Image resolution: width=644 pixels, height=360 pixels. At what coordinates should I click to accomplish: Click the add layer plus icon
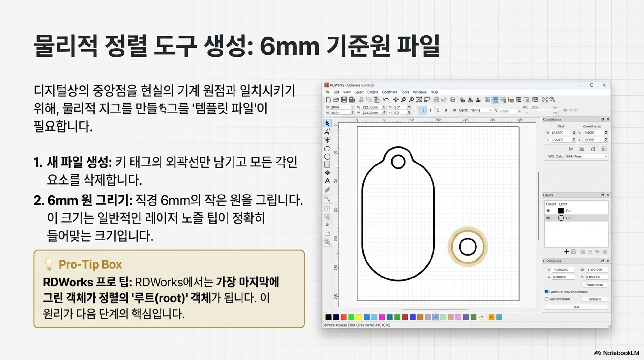[x=566, y=252]
